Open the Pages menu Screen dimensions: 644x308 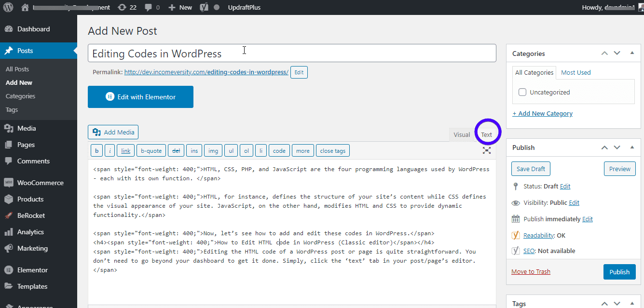(39, 145)
